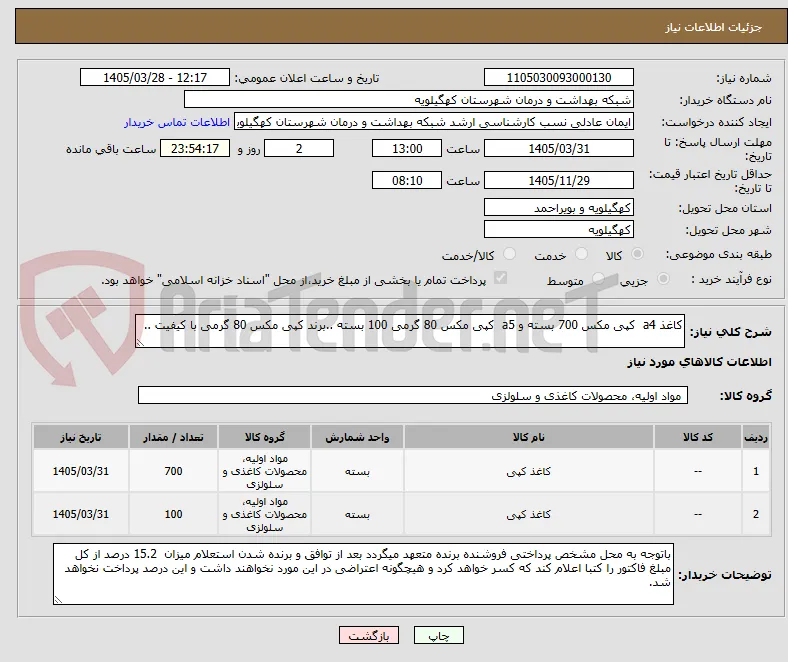Select the خدمت radio button

[581, 254]
